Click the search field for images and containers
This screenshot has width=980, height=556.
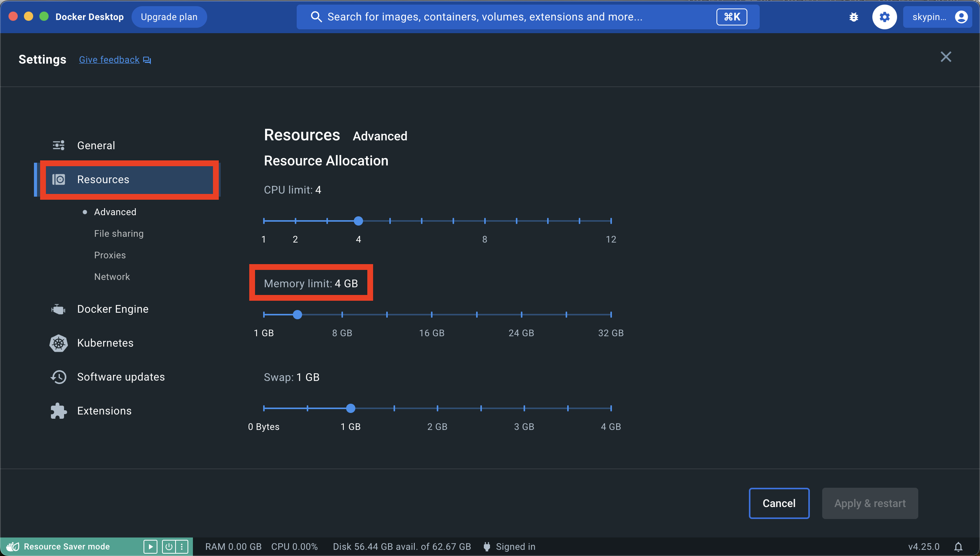pos(485,17)
